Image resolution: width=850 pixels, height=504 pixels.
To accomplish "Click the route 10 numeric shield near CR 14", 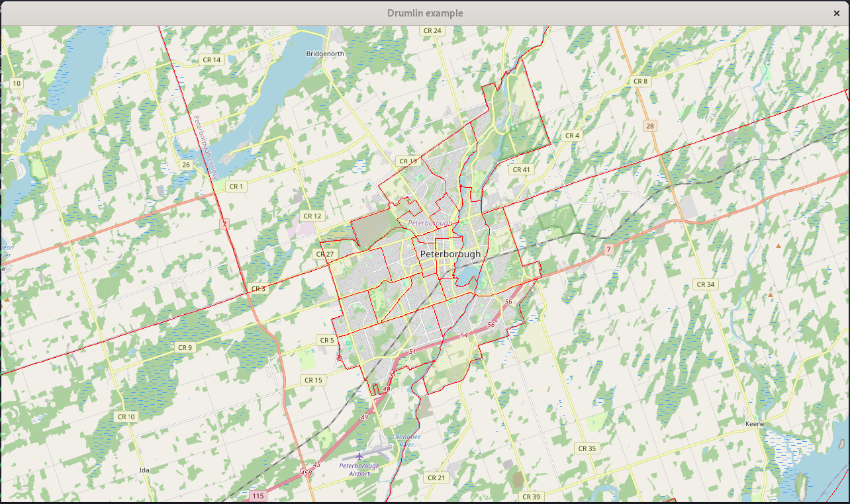I will [x=17, y=83].
